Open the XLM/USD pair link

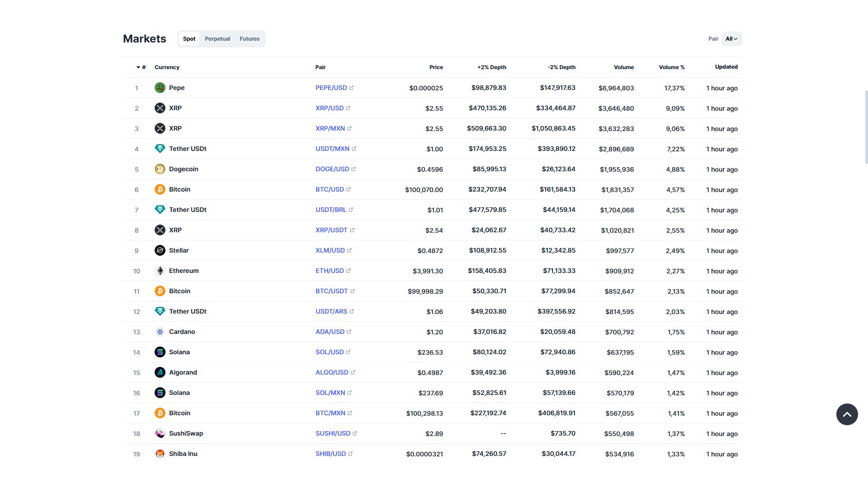pyautogui.click(x=330, y=250)
